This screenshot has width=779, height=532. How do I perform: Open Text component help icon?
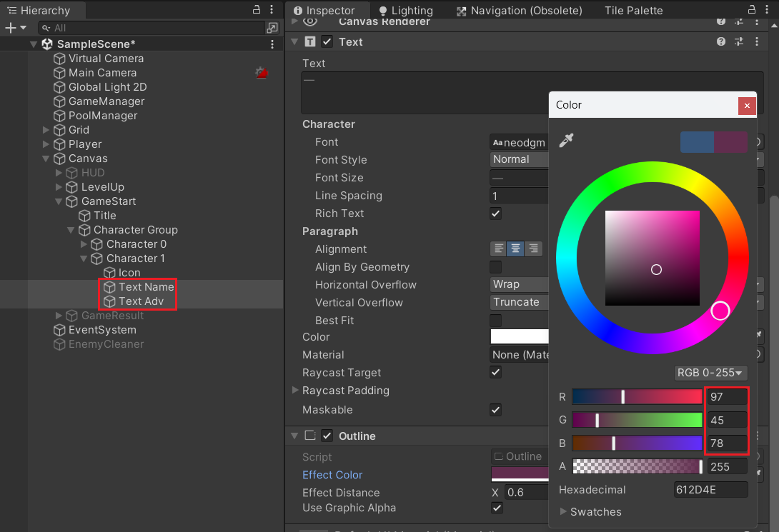pyautogui.click(x=721, y=41)
